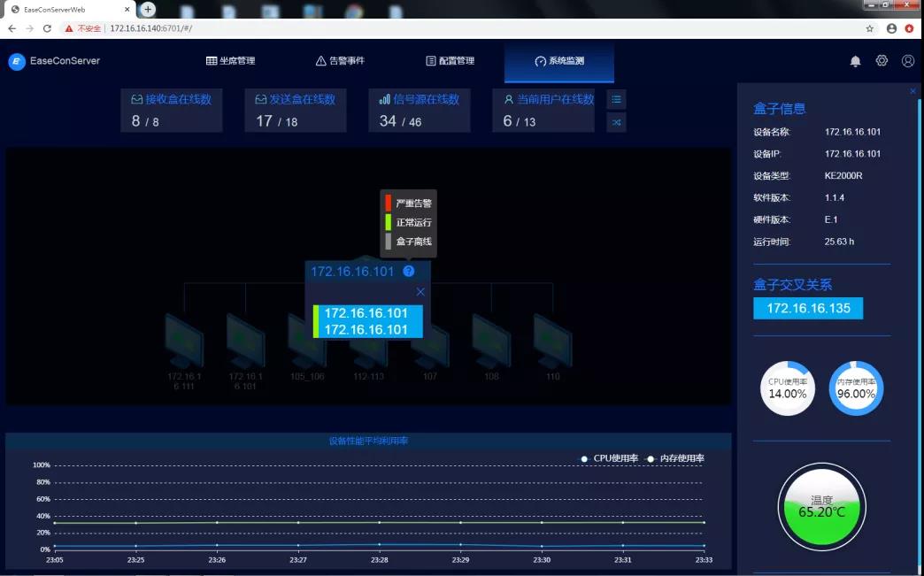The width and height of the screenshot is (924, 576).
Task: Toggle the CPU使用率 series in chart legend
Action: click(x=609, y=458)
